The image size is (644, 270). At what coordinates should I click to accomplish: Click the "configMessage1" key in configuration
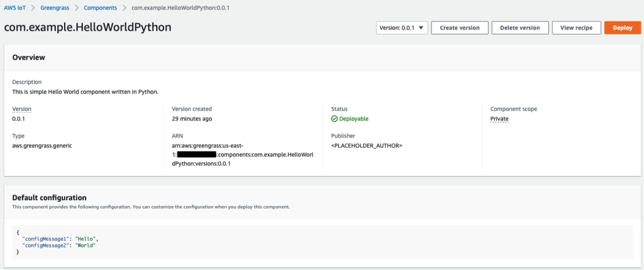tap(44, 239)
